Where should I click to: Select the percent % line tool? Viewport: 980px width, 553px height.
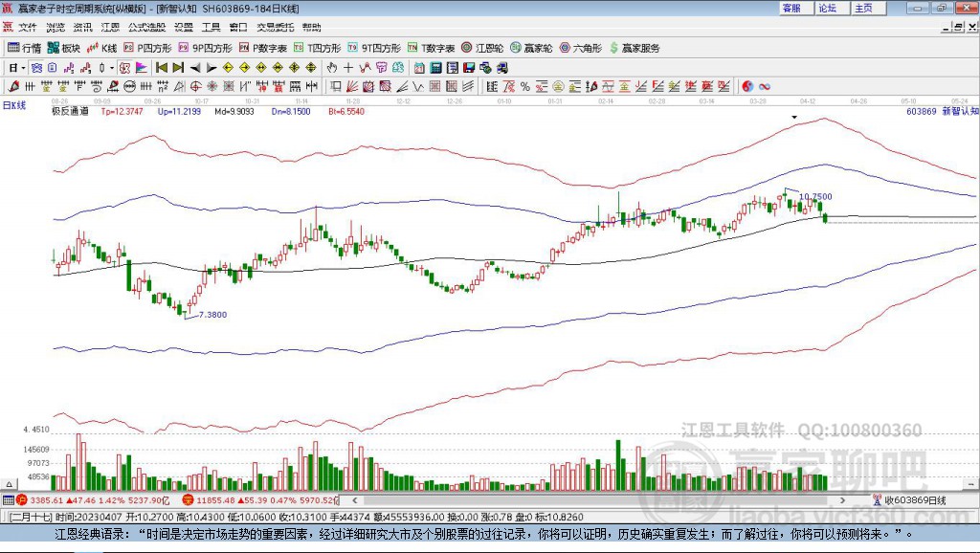[525, 86]
